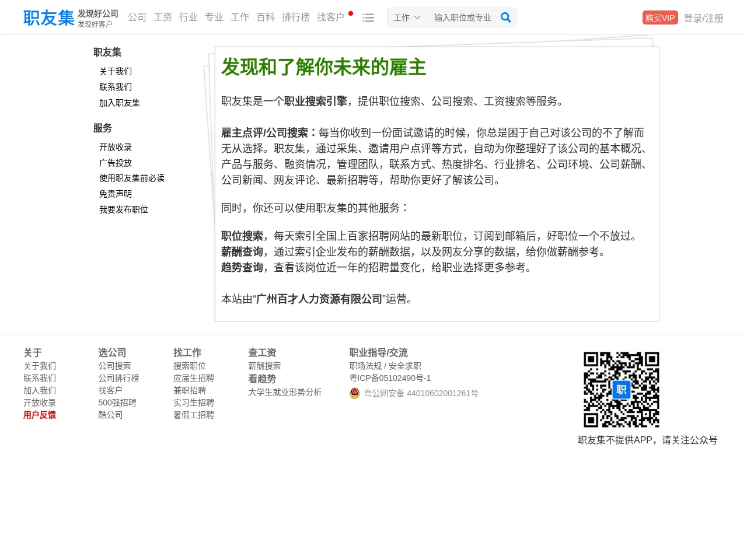Viewport: 747px width, 560px height.
Task: Click the 广州百才人力资源有限公司 company name
Action: (319, 299)
